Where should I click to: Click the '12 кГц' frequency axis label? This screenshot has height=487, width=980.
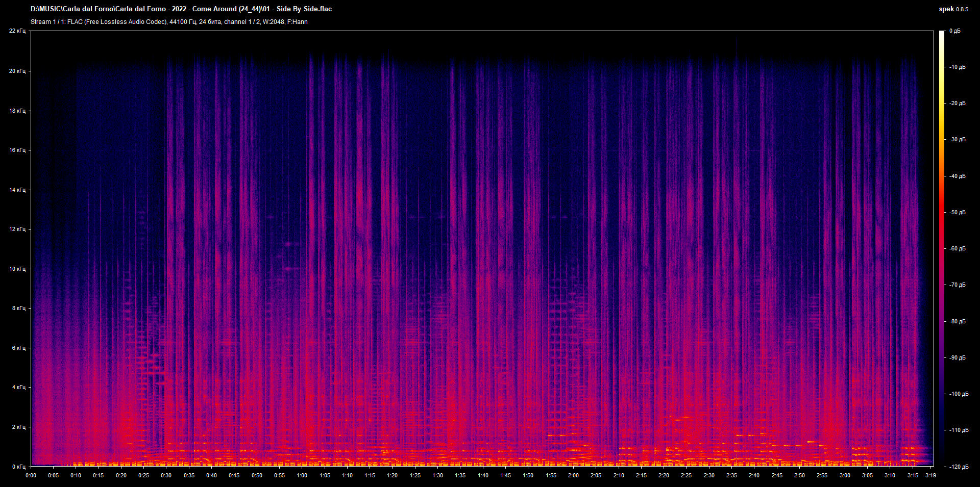(x=17, y=229)
